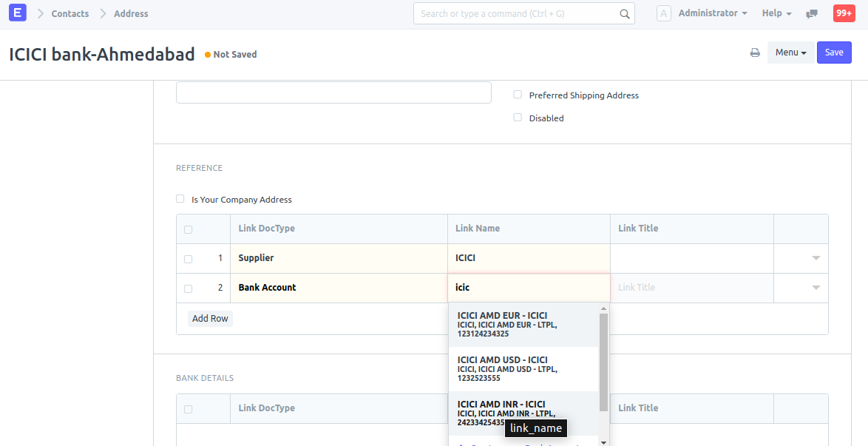Click suggestion list scroll down arrow
This screenshot has width=868, height=446.
(x=603, y=442)
